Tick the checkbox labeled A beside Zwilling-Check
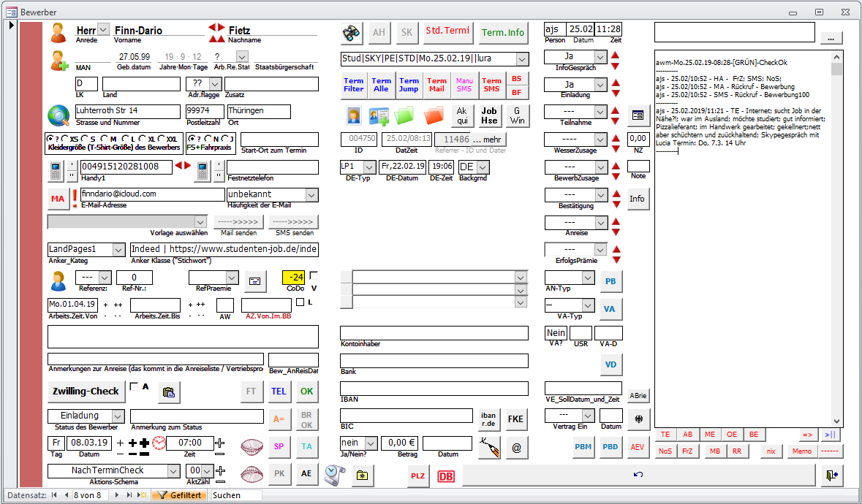 click(134, 388)
